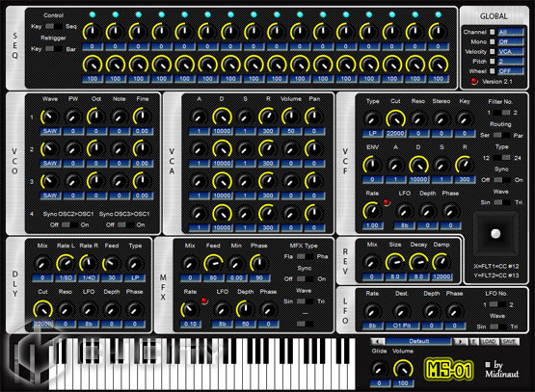Screen dimensions: 535x392
Task: Click the LOAD preset button
Action: tap(490, 341)
